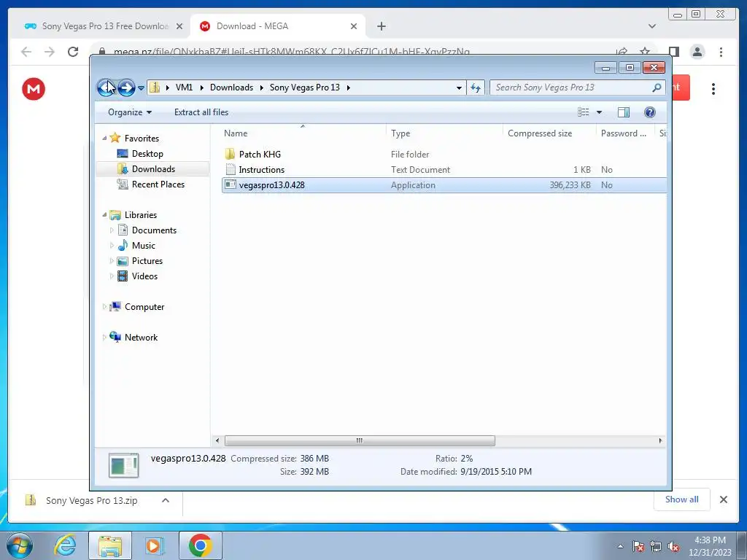The width and height of the screenshot is (747, 560).
Task: Open the Videos library
Action: pos(144,276)
